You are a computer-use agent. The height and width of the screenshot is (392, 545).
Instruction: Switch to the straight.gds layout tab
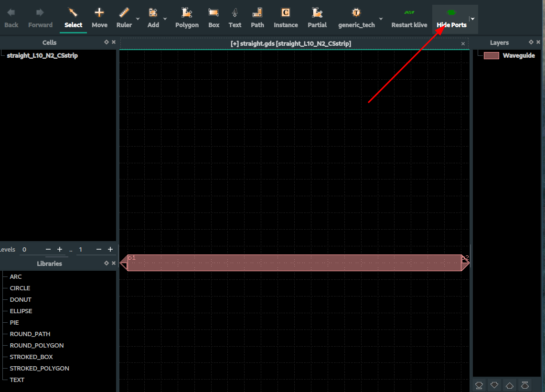tap(291, 43)
